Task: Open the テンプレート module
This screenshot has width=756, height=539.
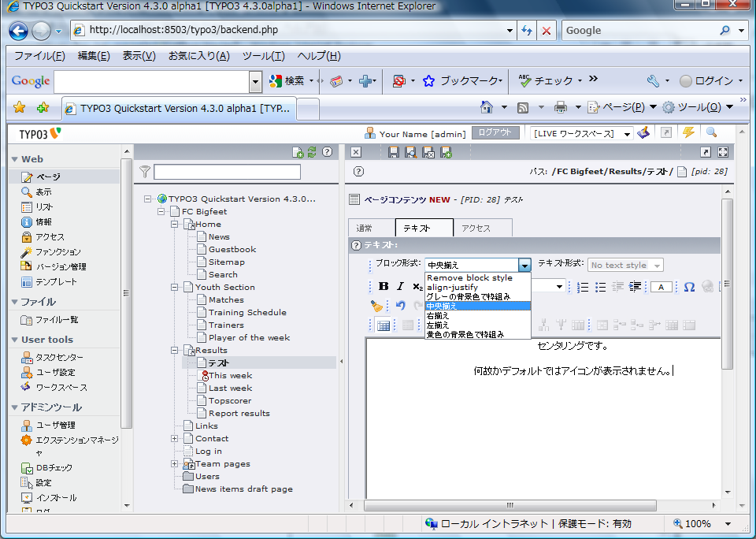Action: tap(49, 282)
